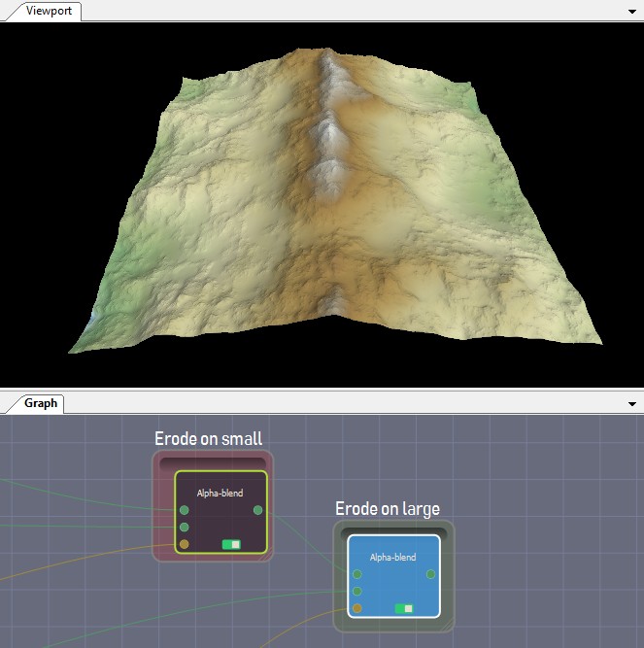Viewport: 644px width, 648px height.
Task: Click first green input port of Erode on large
Action: point(357,574)
